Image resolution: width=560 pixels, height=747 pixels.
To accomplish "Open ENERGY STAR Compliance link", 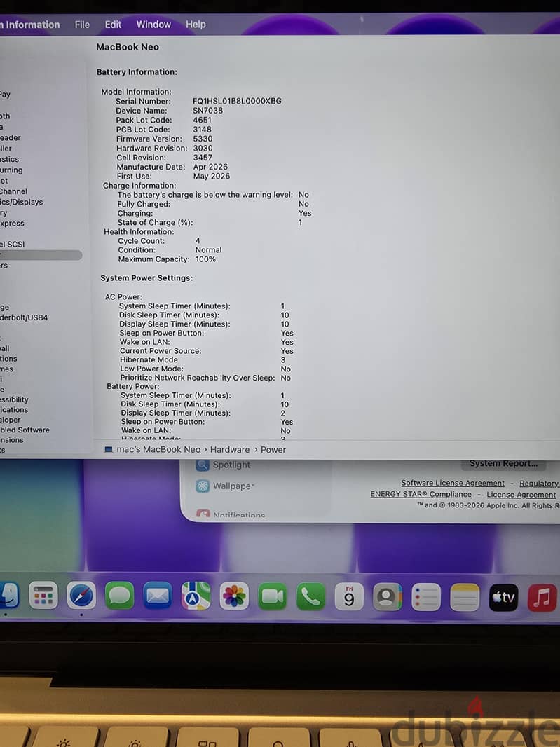I will [x=421, y=495].
